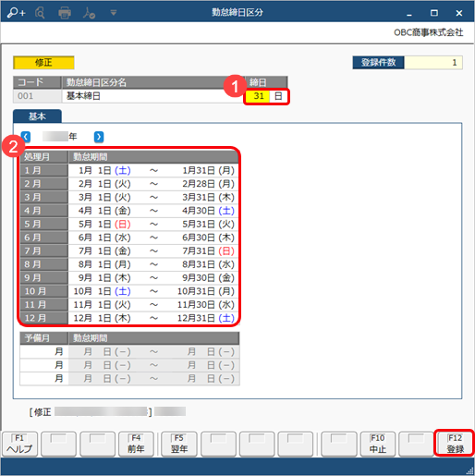
Task: Click the first 予備月 month field
Action: 44,351
